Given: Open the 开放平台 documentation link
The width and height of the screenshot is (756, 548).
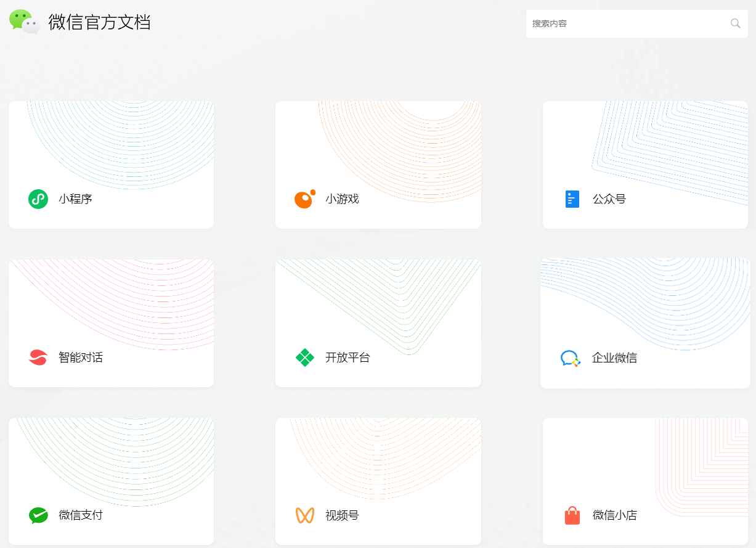Looking at the screenshot, I should [x=348, y=358].
